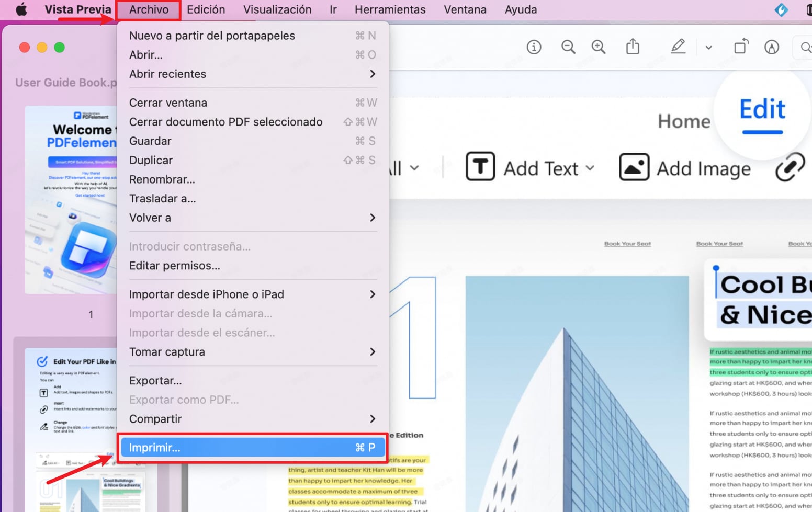This screenshot has height=512, width=812.
Task: Click the second Book Your Seat link
Action: [x=719, y=244]
